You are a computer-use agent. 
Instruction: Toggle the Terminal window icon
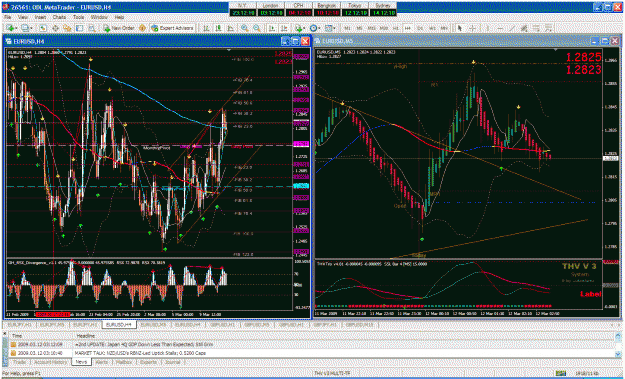(x=79, y=28)
